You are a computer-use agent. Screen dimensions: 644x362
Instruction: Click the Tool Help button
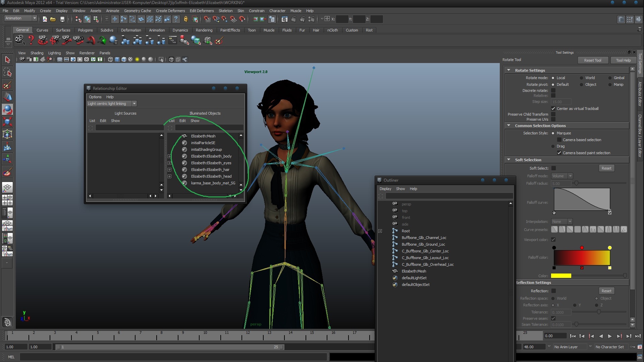click(623, 60)
